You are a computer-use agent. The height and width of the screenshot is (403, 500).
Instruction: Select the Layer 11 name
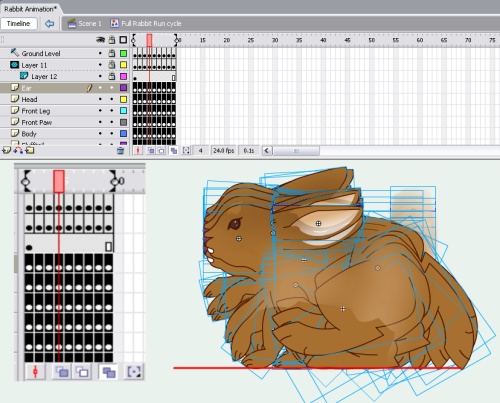click(x=34, y=65)
